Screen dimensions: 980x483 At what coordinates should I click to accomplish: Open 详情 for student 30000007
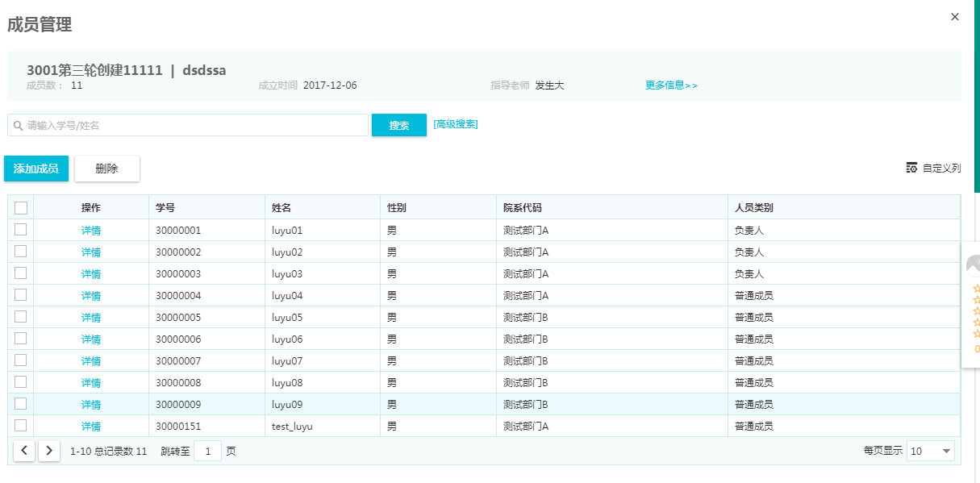click(x=91, y=361)
